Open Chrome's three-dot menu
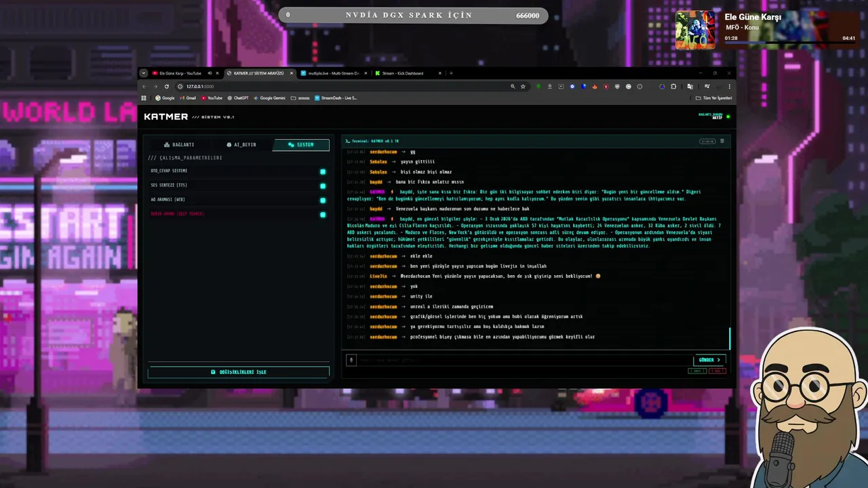Screen dimensions: 868x488 pyautogui.click(x=730, y=87)
